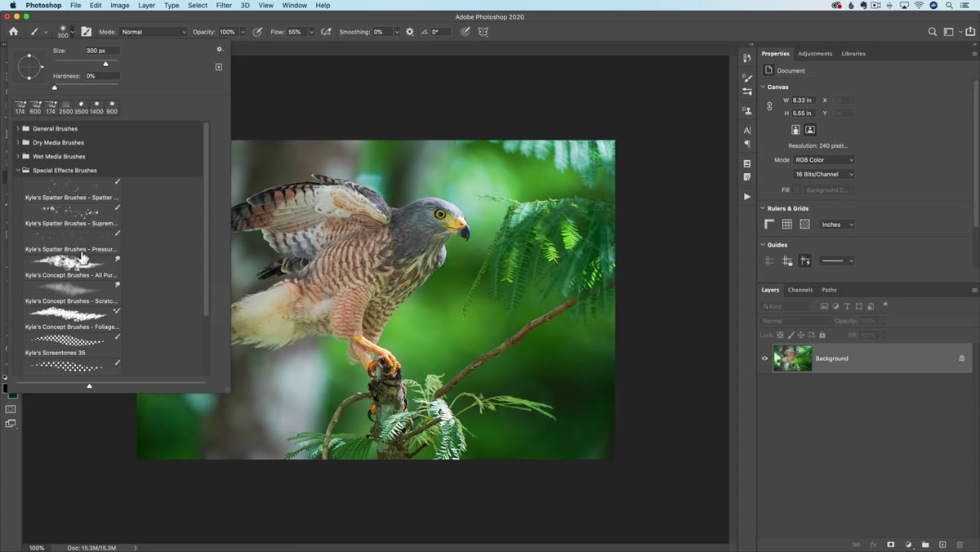This screenshot has height=552, width=980.
Task: Click the Home icon in options bar
Action: pos(13,32)
